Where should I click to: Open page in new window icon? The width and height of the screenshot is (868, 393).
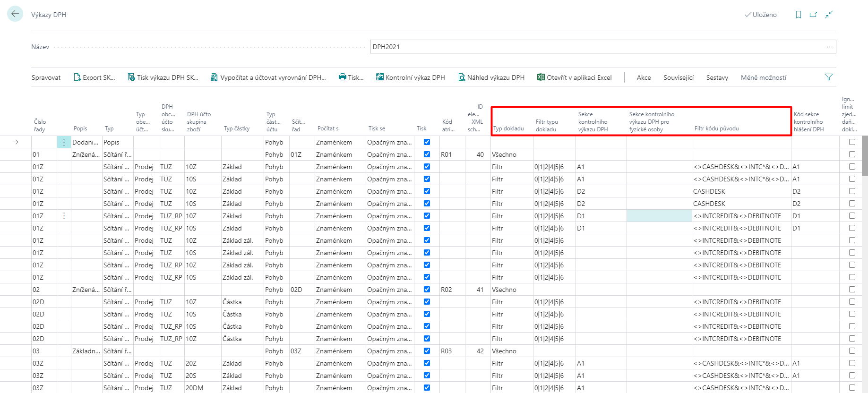tap(813, 15)
